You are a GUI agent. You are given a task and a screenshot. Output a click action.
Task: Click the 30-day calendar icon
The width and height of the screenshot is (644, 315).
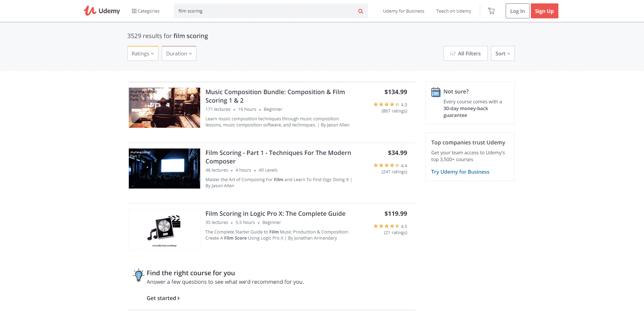pos(436,92)
